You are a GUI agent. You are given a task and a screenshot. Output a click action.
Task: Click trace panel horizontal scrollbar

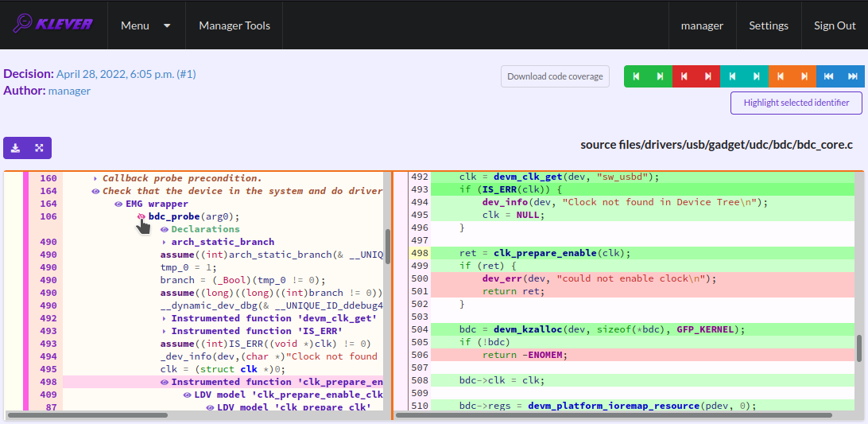coord(87,414)
